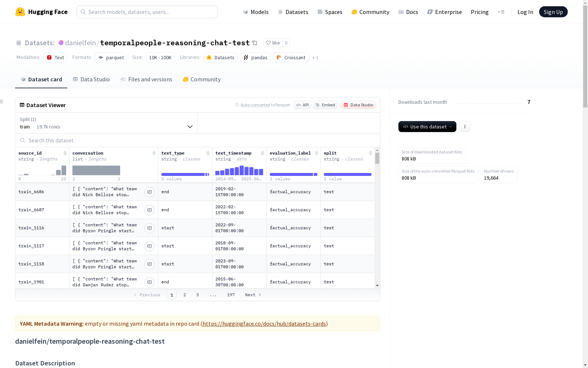The image size is (588, 368).
Task: Jump to page 197 of the dataset
Action: coord(231,295)
